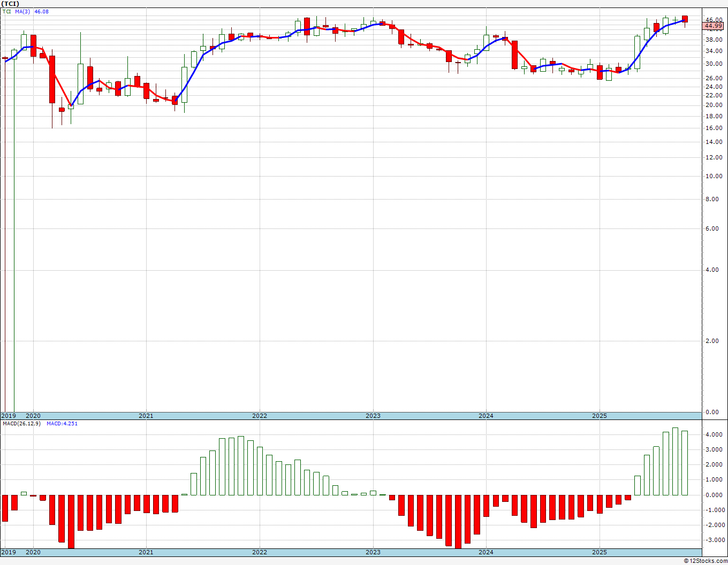Image resolution: width=728 pixels, height=565 pixels.
Task: Select the 26.00 price axis label
Action: click(713, 79)
